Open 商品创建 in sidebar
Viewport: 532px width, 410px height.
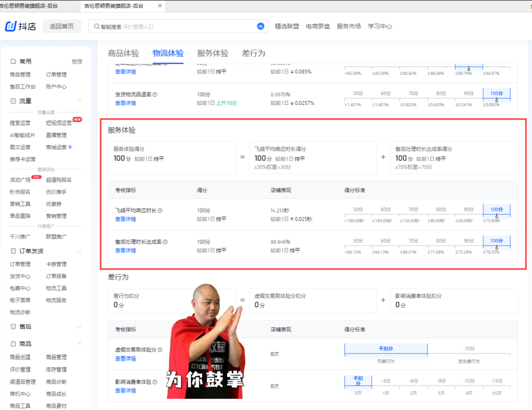coord(20,357)
